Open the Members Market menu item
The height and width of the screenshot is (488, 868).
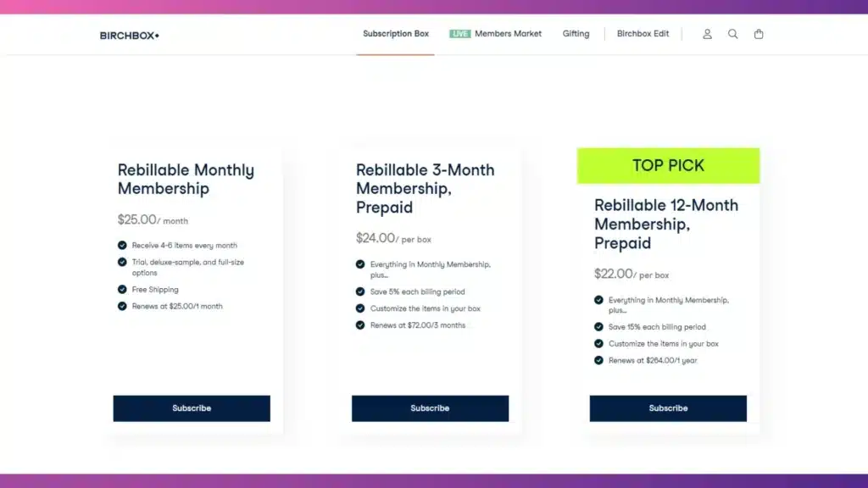click(x=507, y=33)
